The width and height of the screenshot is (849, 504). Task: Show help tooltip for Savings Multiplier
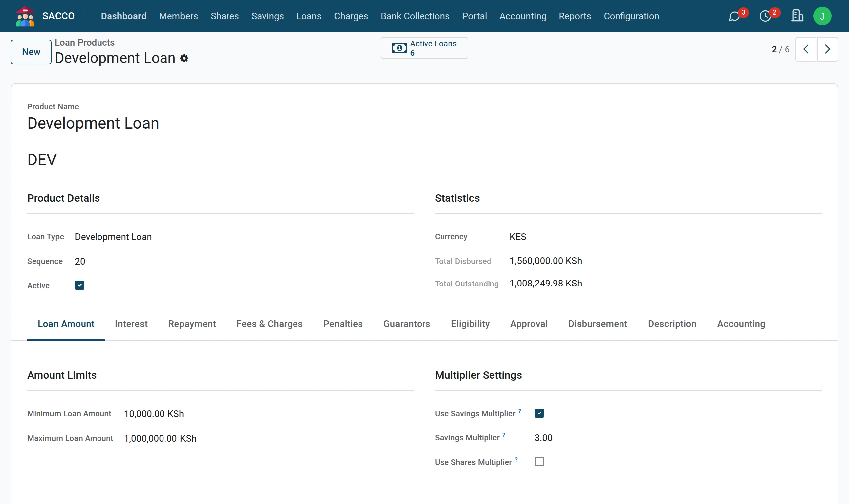pyautogui.click(x=504, y=434)
